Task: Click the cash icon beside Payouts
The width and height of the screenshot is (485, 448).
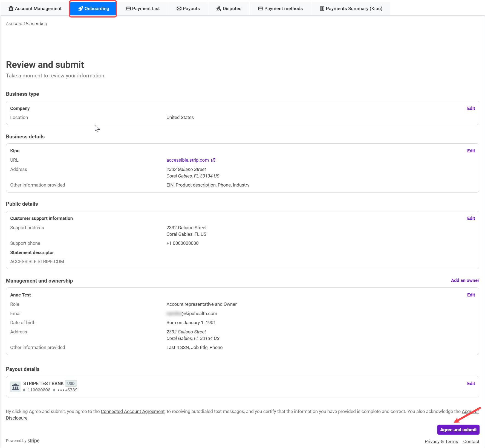Action: [179, 8]
